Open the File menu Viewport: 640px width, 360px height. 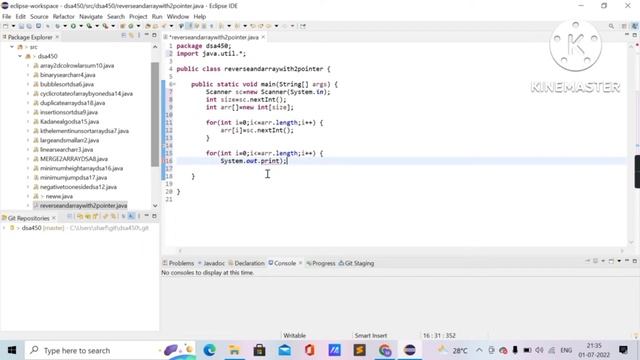[7, 17]
